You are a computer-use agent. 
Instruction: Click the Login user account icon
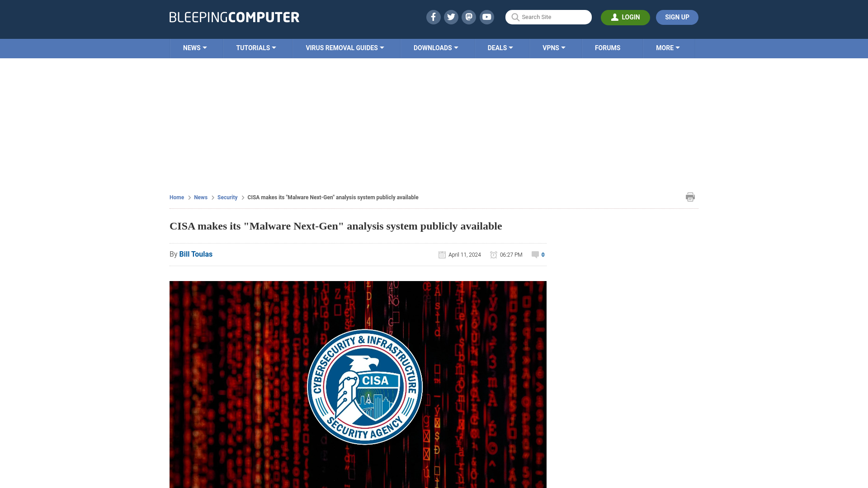click(615, 17)
